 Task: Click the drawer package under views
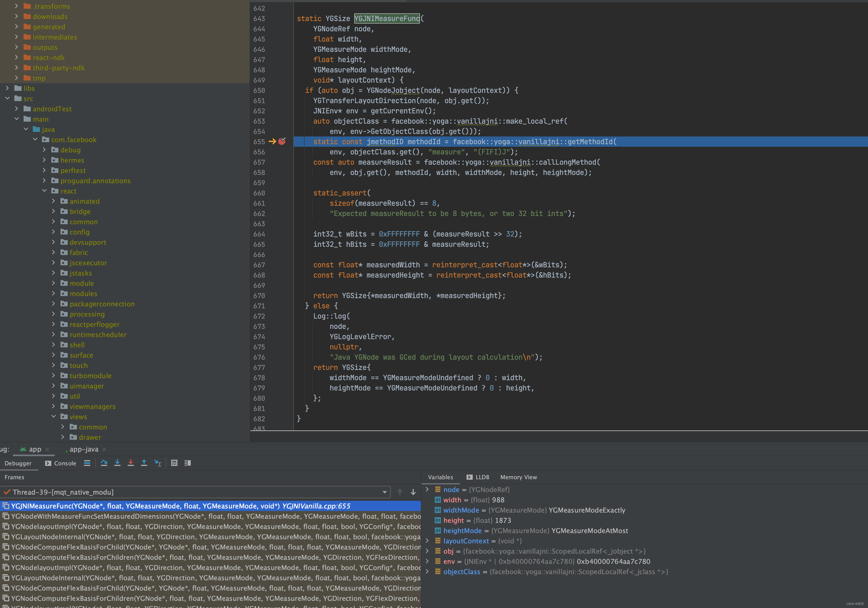(x=90, y=437)
